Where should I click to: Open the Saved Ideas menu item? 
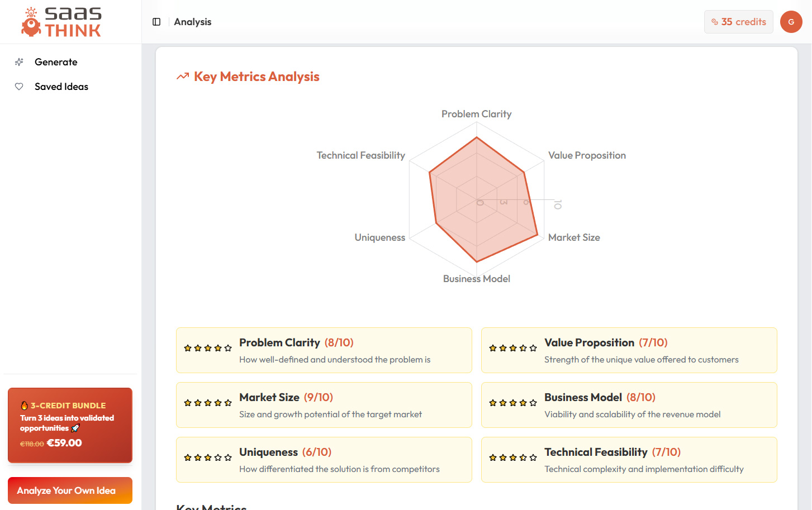tap(61, 87)
